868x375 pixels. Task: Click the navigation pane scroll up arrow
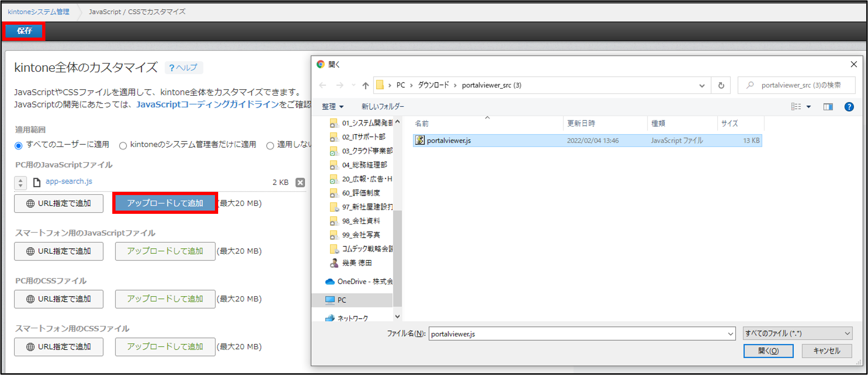[x=397, y=122]
